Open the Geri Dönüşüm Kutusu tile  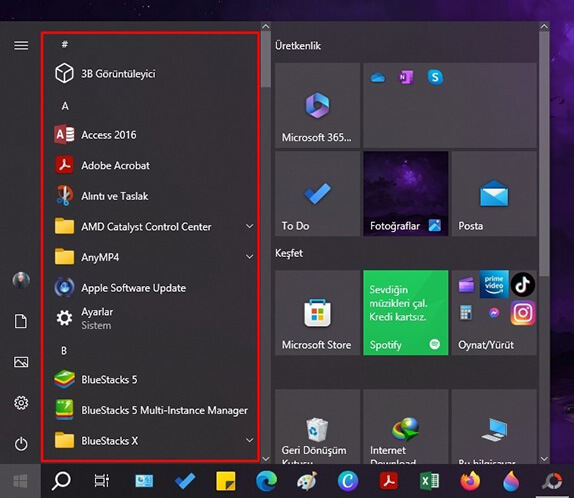tap(317, 427)
